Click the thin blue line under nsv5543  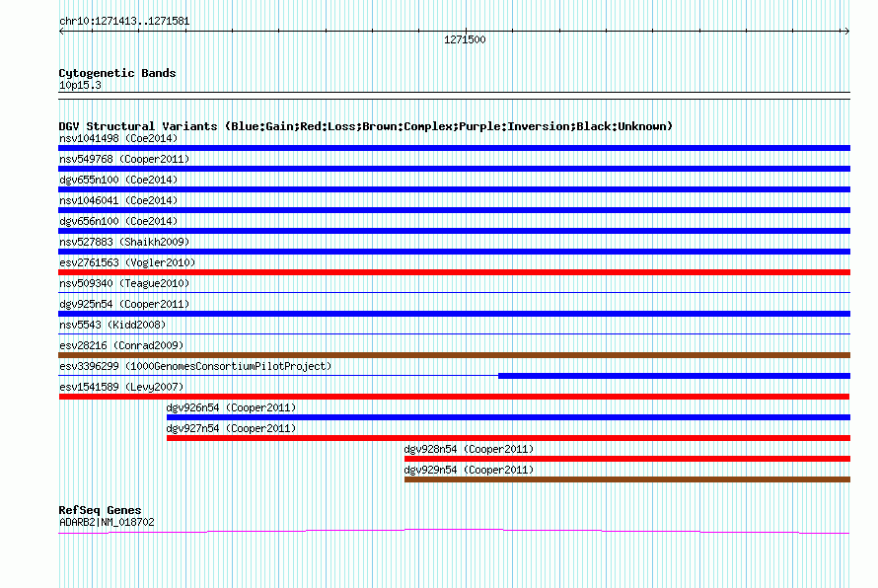[454, 333]
